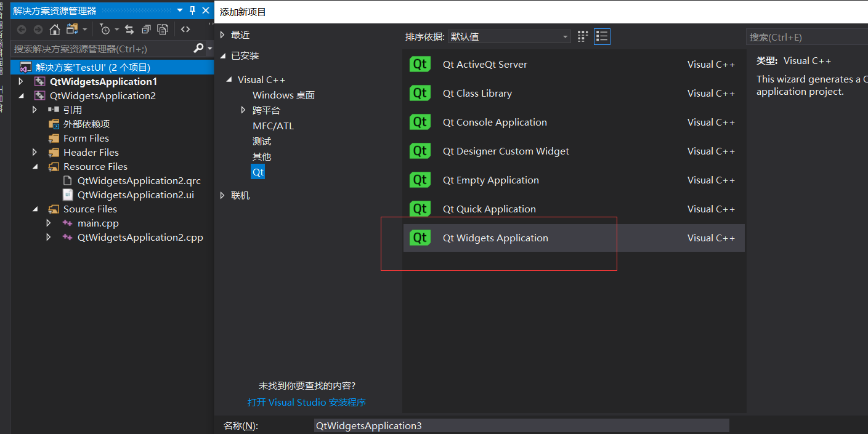Click the Qt icon beside Qt Class Library

pyautogui.click(x=420, y=93)
